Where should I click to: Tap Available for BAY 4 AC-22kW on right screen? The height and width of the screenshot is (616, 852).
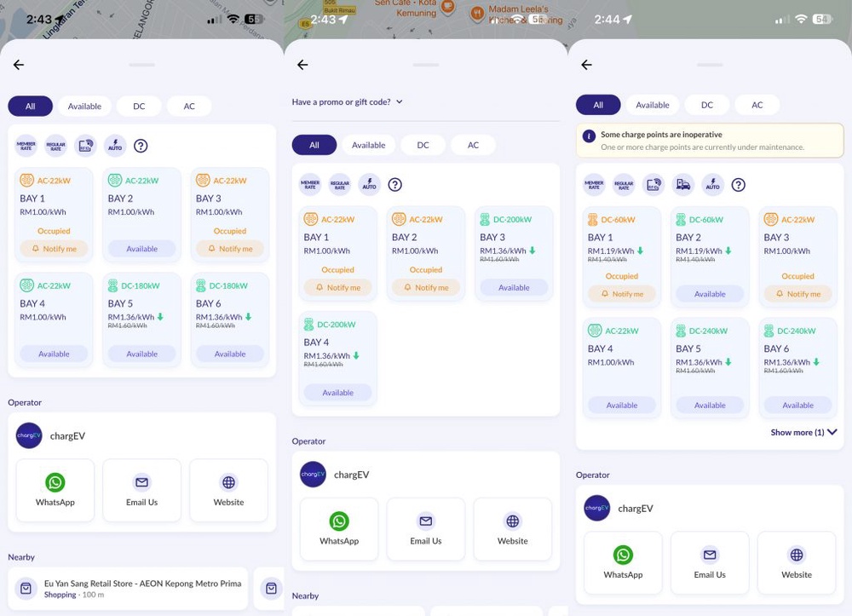click(622, 406)
